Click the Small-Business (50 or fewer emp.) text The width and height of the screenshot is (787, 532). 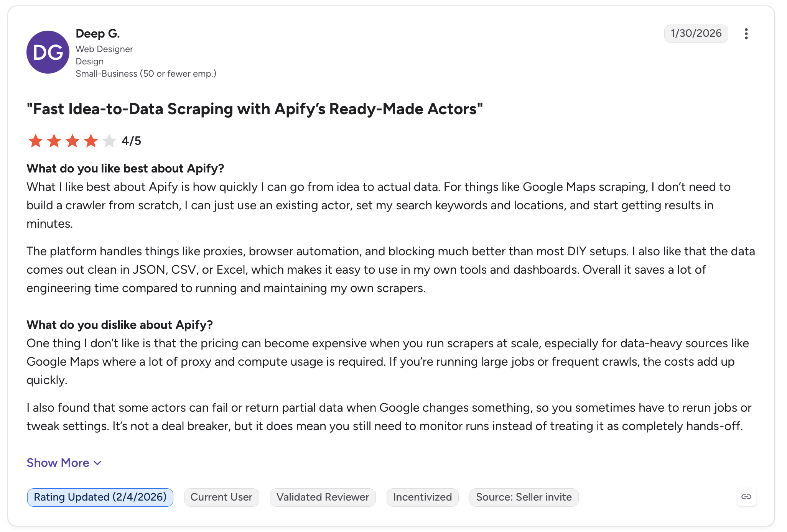coord(146,74)
